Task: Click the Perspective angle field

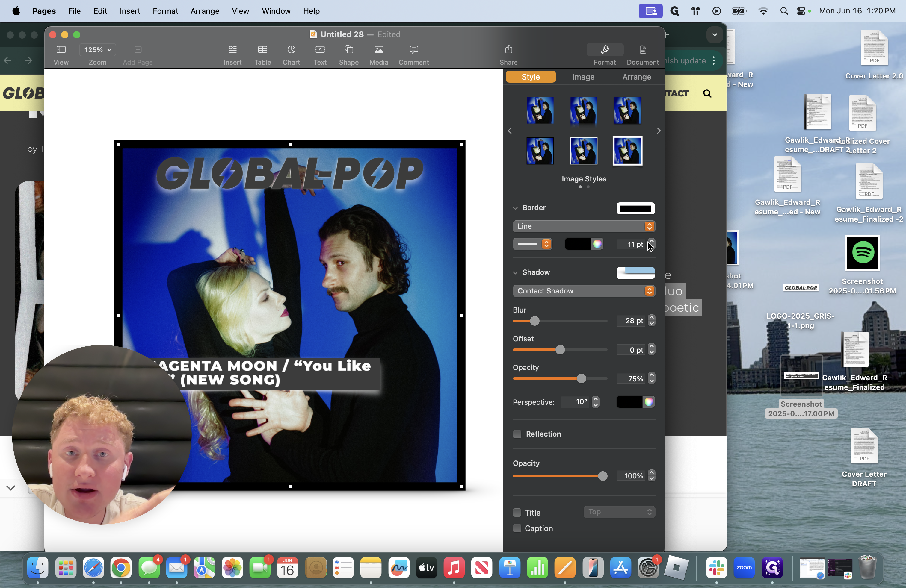Action: pyautogui.click(x=576, y=402)
